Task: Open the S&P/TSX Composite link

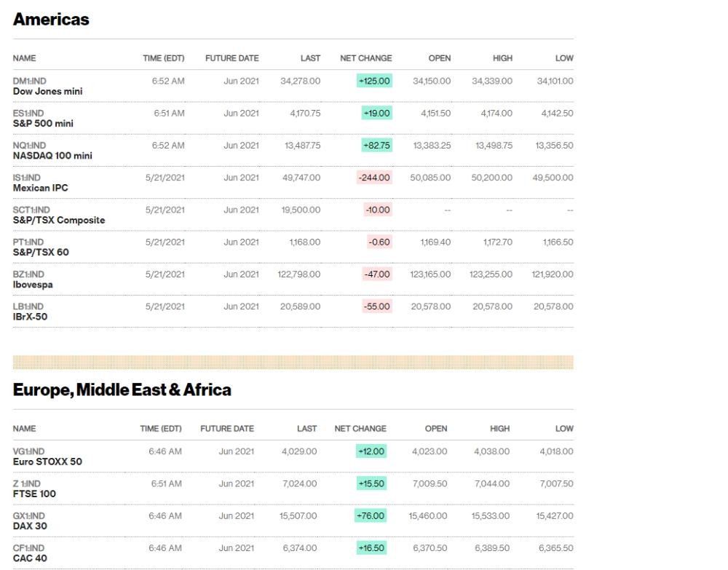Action: click(x=59, y=220)
